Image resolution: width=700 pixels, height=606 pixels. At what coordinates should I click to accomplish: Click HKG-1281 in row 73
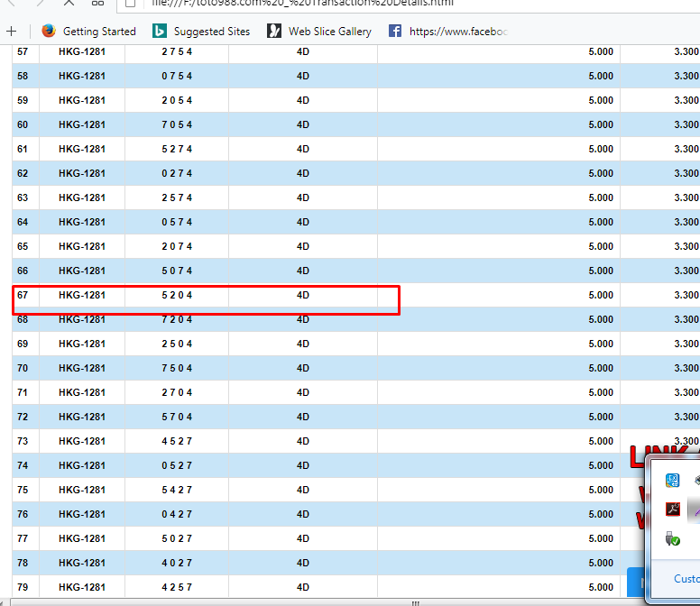pos(82,441)
